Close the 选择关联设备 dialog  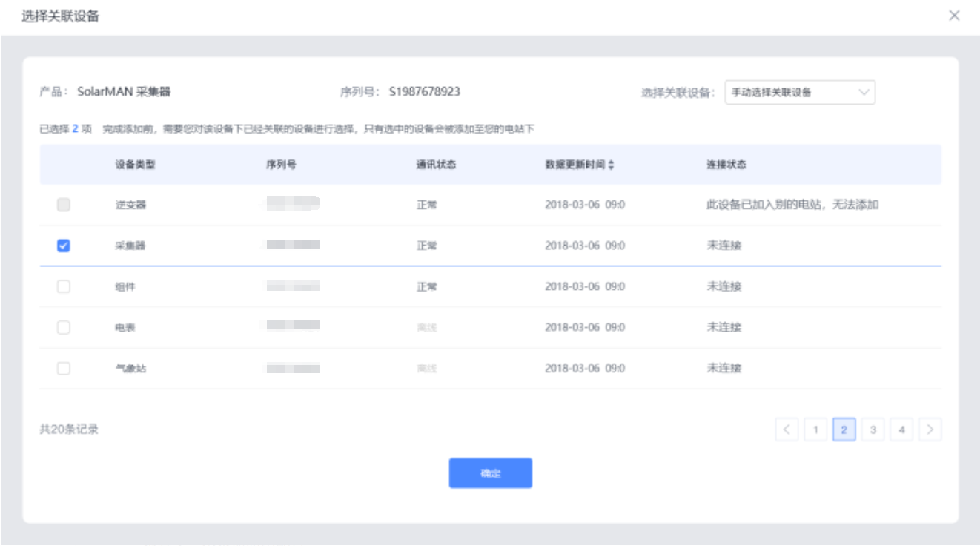(x=954, y=16)
